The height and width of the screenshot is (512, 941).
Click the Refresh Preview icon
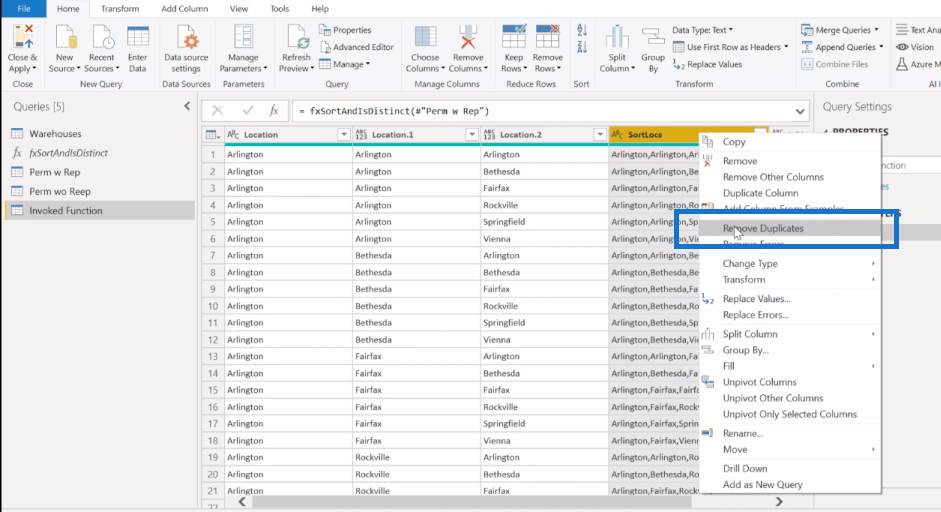click(296, 38)
